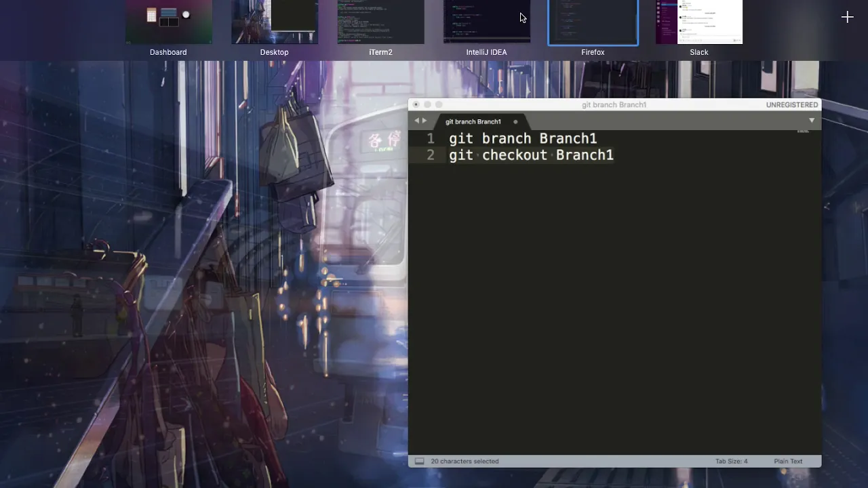Screen dimensions: 868x488
Task: Click line number 2 in the gutter
Action: pyautogui.click(x=430, y=155)
